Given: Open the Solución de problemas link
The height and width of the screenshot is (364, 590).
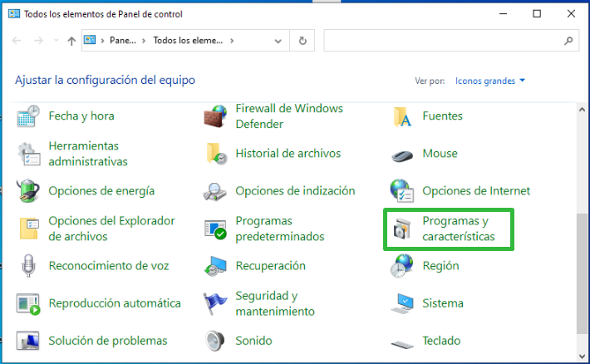Looking at the screenshot, I should click(108, 341).
